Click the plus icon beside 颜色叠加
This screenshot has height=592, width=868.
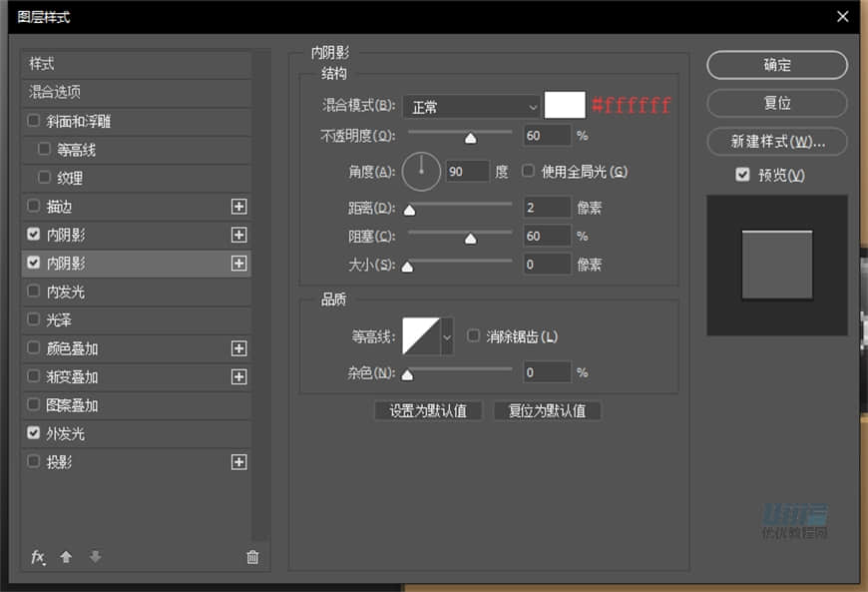[x=239, y=348]
